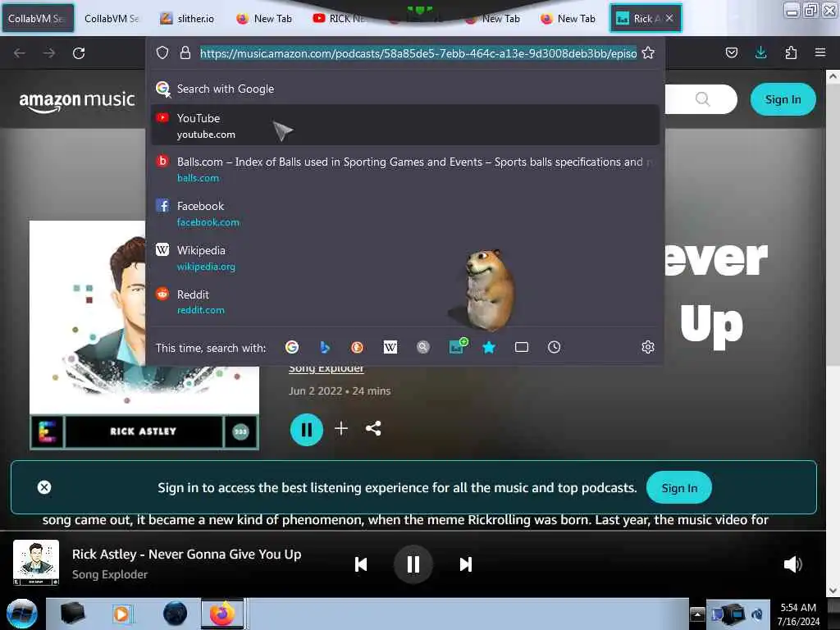
Task: Show hidden system tray icons
Action: [x=697, y=614]
